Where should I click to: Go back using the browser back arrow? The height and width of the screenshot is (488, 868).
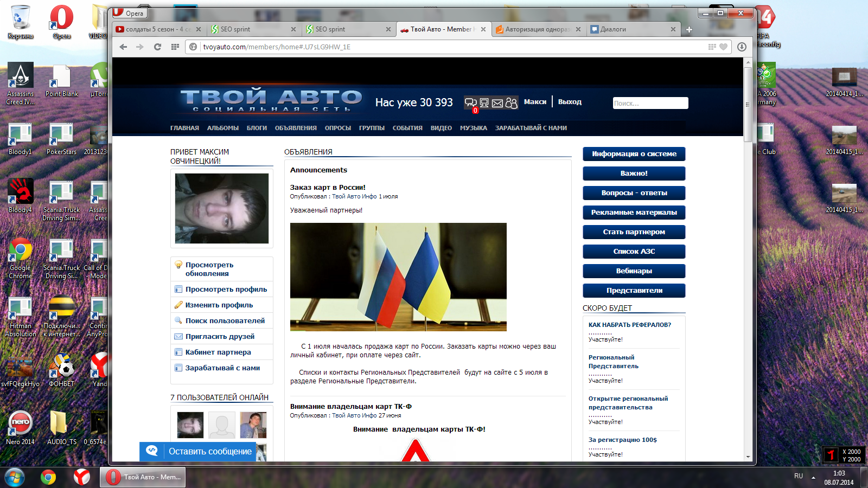[123, 47]
